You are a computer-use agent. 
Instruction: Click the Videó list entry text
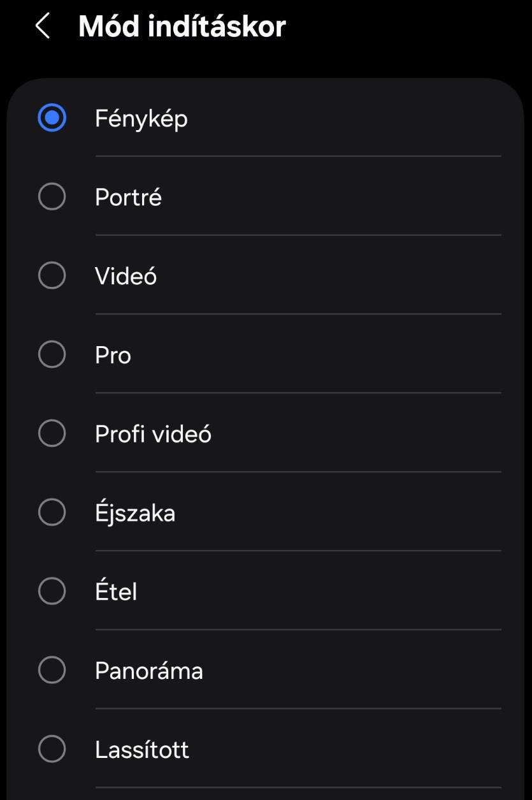[x=126, y=276]
